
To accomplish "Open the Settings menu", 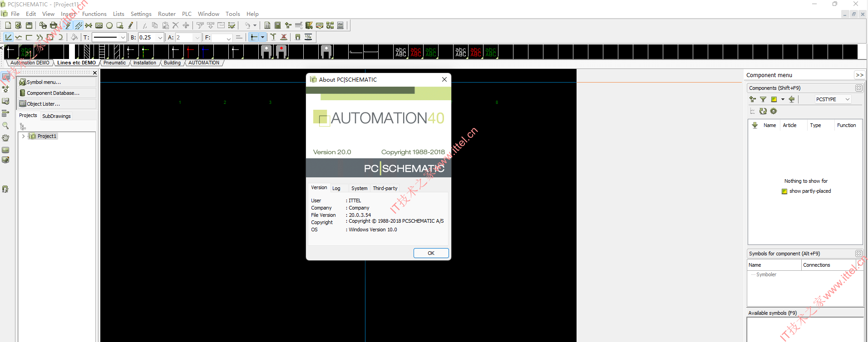I will 141,14.
